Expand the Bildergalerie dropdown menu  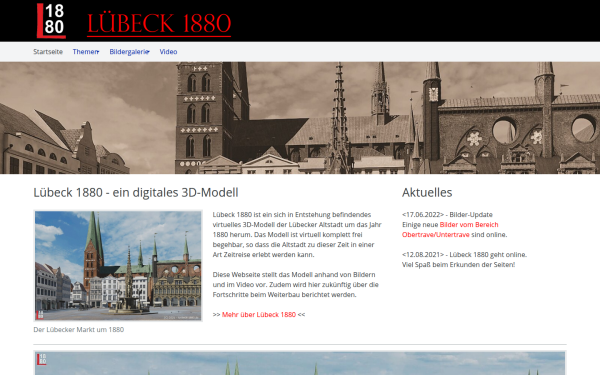[129, 52]
